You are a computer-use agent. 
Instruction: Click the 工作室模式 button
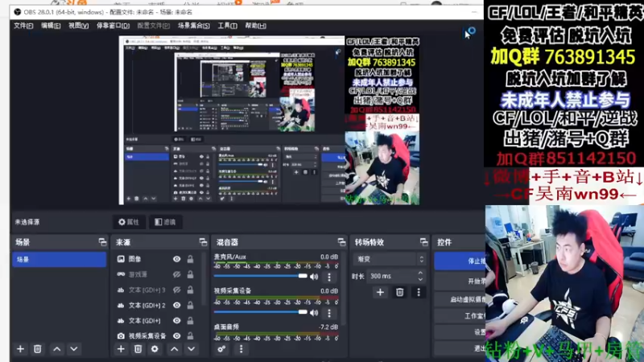(x=460, y=315)
